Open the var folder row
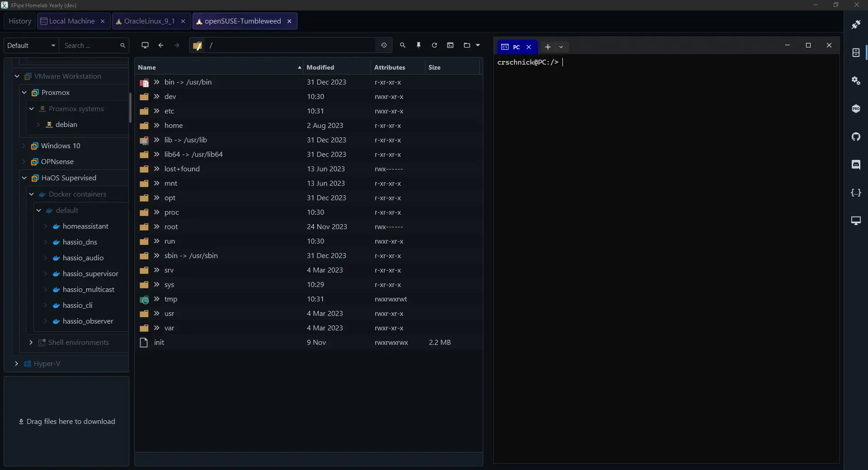 click(309, 328)
